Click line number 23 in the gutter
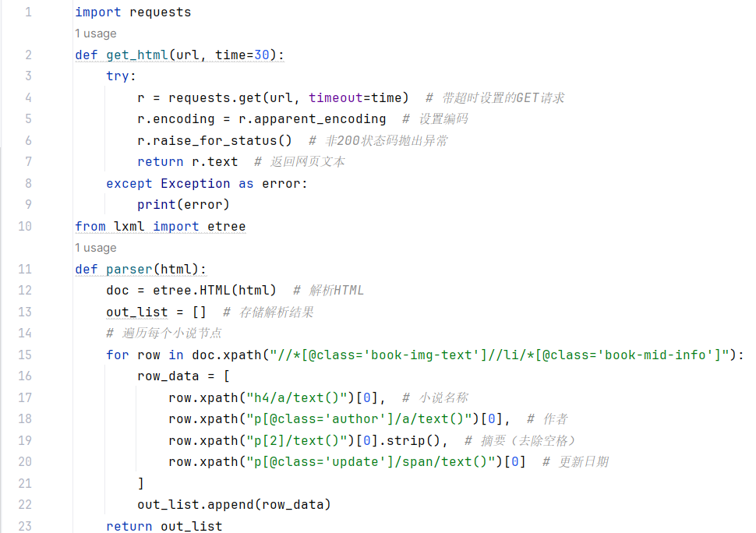 pyautogui.click(x=25, y=526)
